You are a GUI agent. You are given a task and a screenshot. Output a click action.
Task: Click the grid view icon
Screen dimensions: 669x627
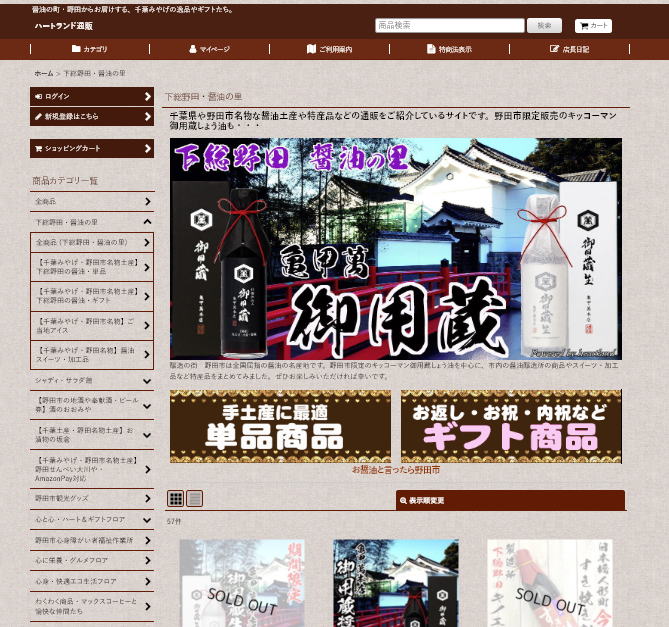tap(175, 498)
